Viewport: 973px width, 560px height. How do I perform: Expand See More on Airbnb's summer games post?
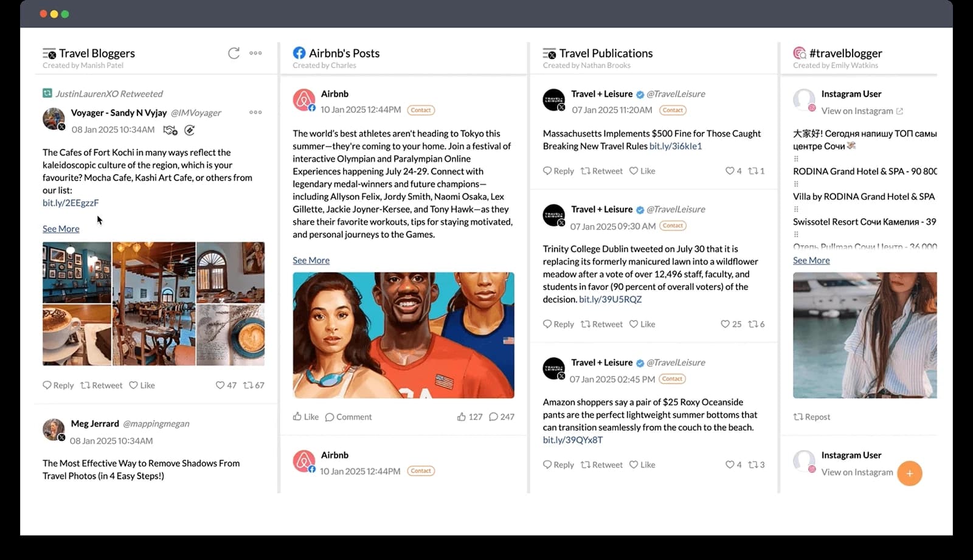click(x=311, y=260)
